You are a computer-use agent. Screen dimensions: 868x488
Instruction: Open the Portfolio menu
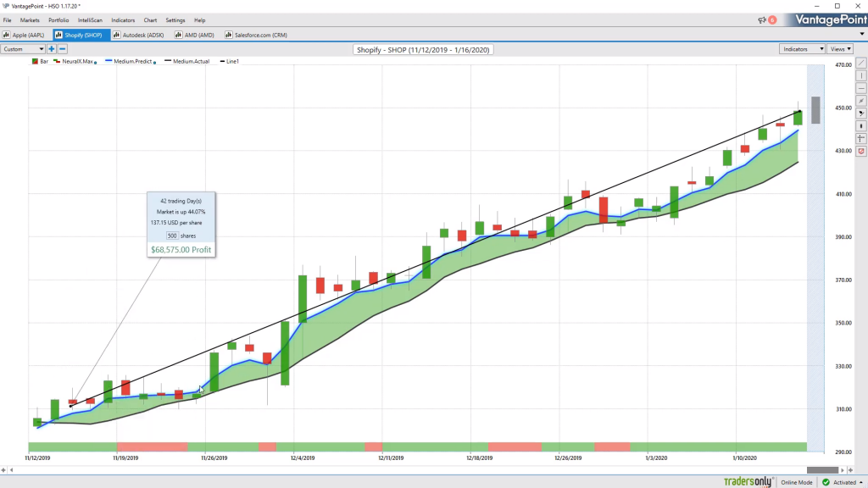coord(58,20)
